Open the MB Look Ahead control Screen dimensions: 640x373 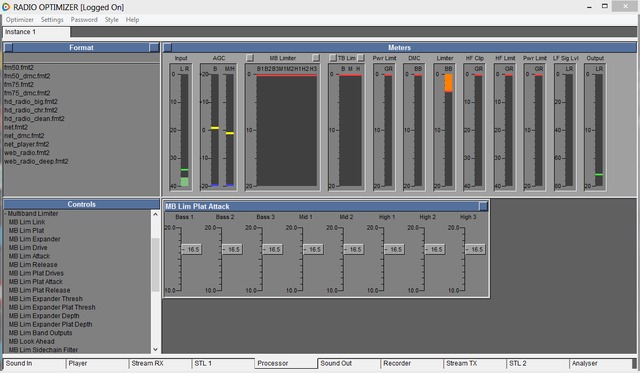31,342
